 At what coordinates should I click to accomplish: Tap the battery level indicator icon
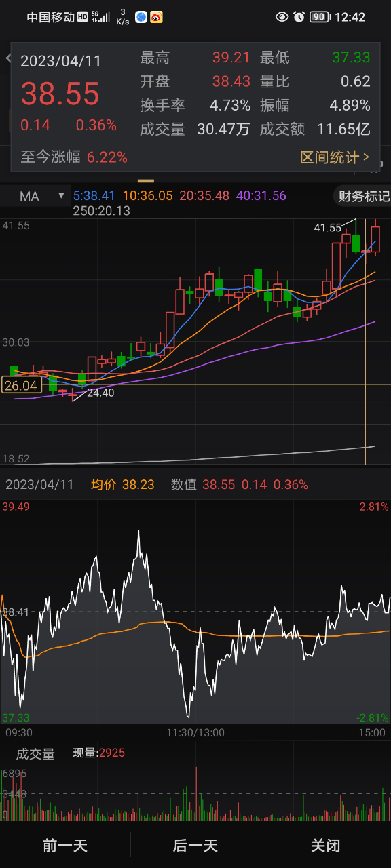tap(320, 17)
